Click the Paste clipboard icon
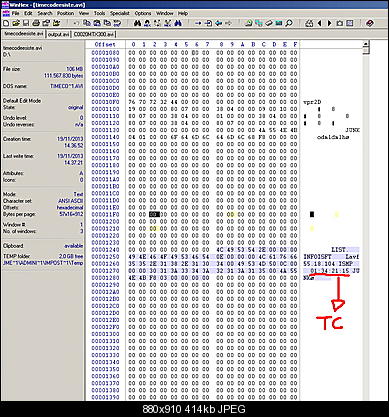Viewport: 389px width, 417px height. click(97, 23)
